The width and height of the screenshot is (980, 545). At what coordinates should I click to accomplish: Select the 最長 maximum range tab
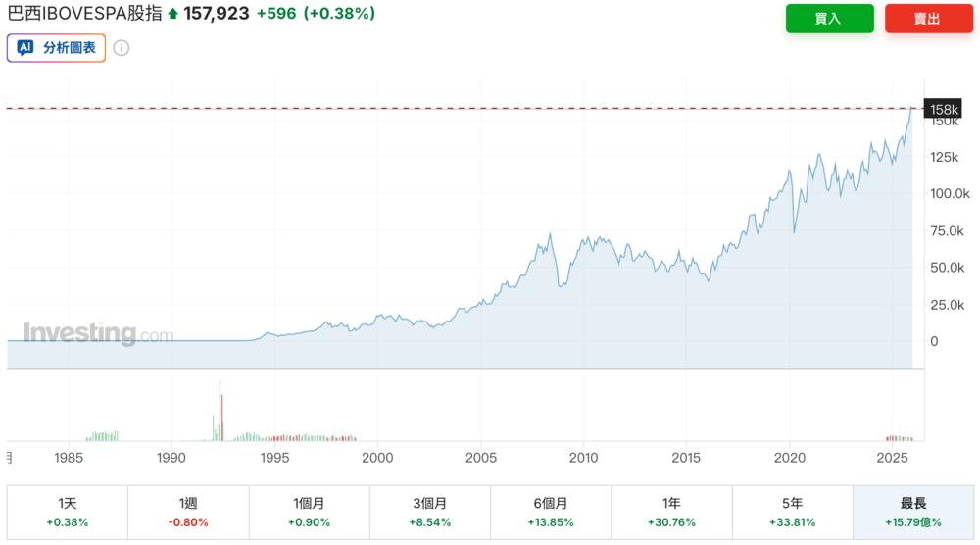912,512
